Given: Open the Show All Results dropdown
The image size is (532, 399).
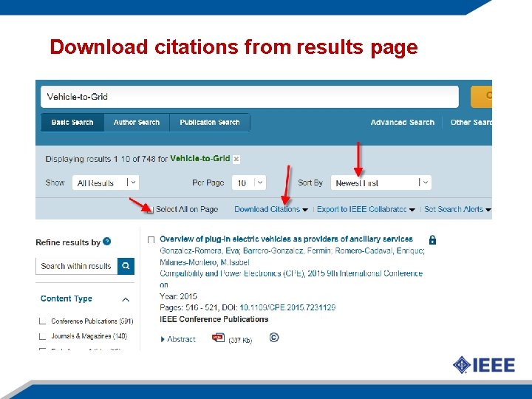Looking at the screenshot, I should pos(106,183).
